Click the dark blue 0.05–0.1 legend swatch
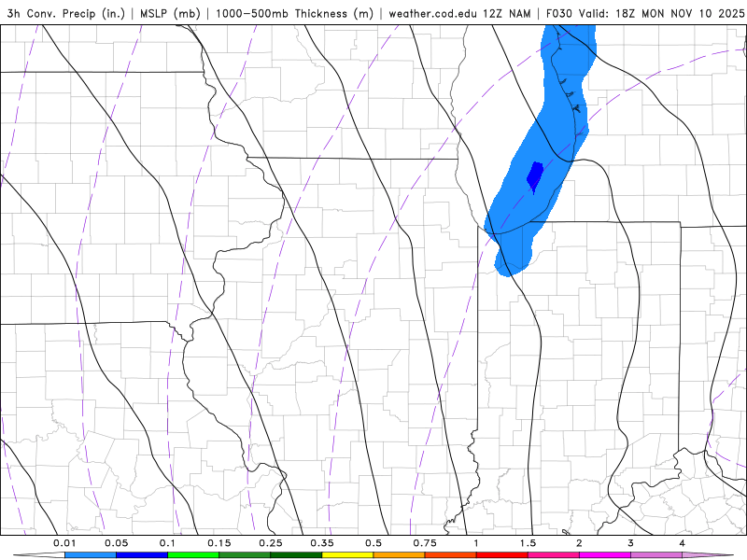 [142, 555]
